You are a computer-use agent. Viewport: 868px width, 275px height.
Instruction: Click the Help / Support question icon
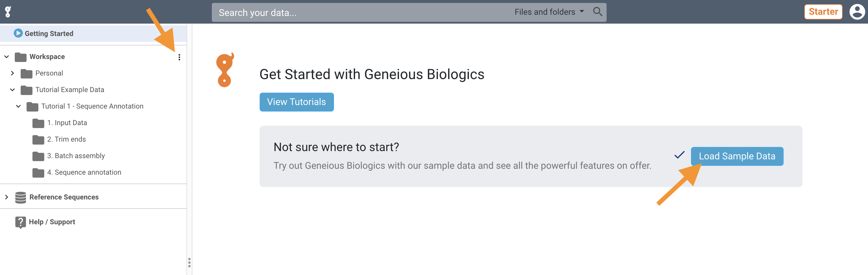21,222
